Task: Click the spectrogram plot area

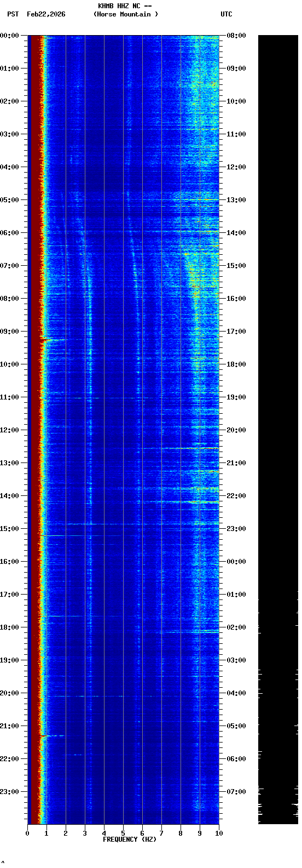Action: tap(123, 430)
